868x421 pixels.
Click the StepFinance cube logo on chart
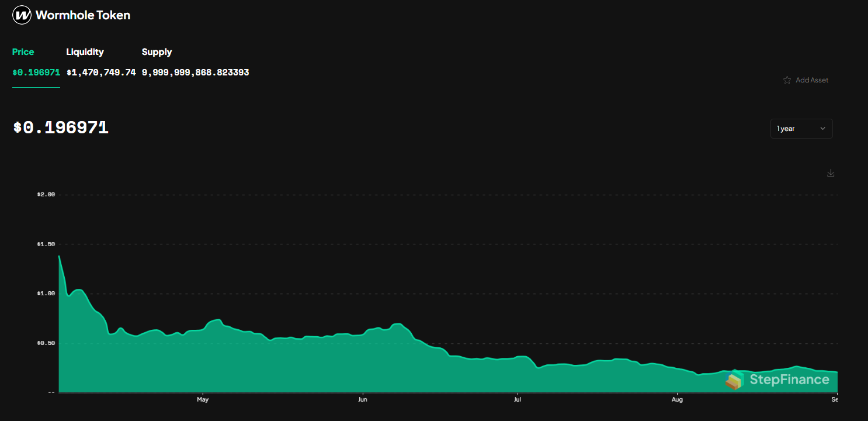[x=735, y=380]
